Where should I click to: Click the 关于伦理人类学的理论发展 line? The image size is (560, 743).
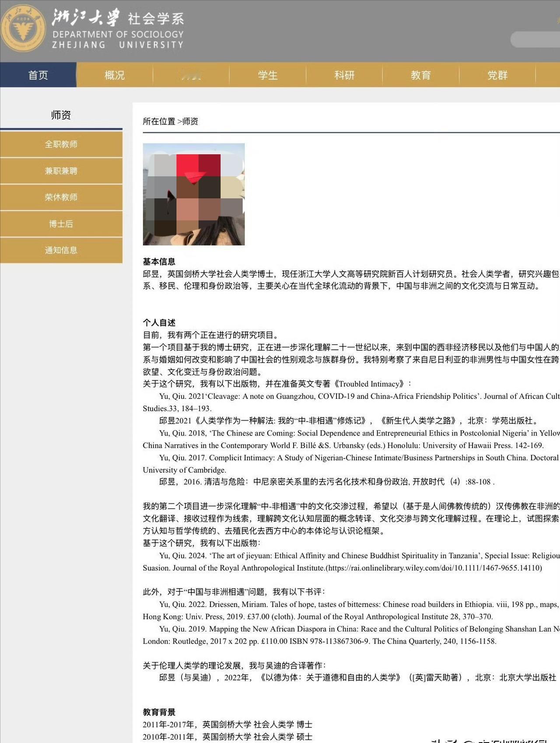click(234, 665)
